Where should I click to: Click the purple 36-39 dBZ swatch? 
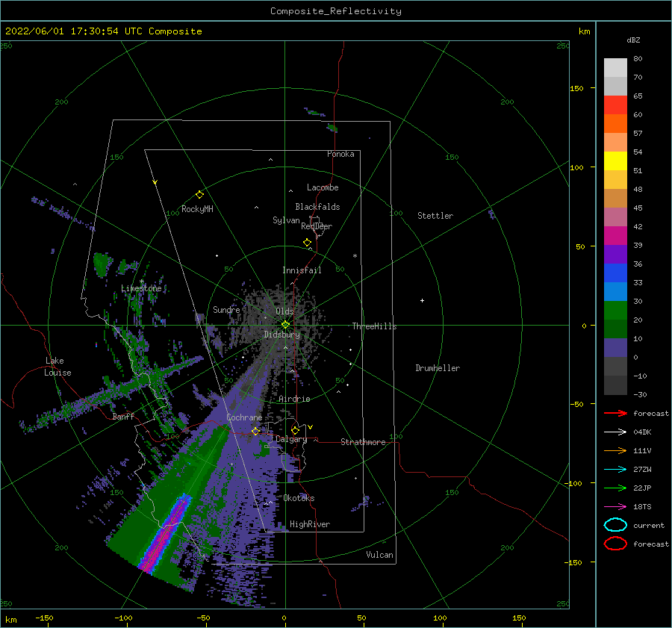[615, 254]
